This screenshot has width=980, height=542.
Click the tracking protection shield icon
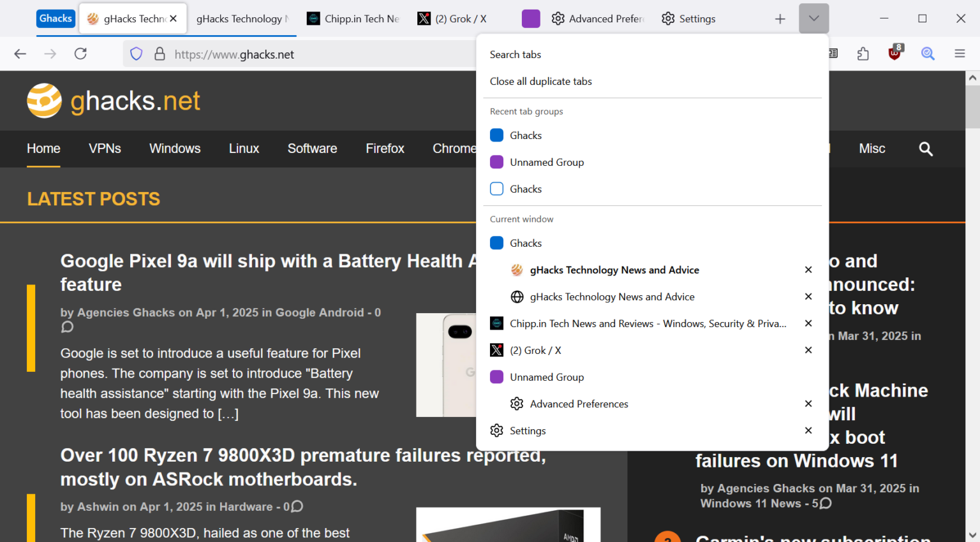(136, 54)
